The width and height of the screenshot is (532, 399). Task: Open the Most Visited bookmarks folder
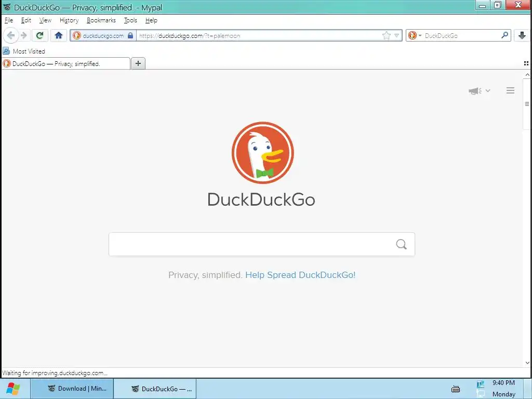coord(24,51)
